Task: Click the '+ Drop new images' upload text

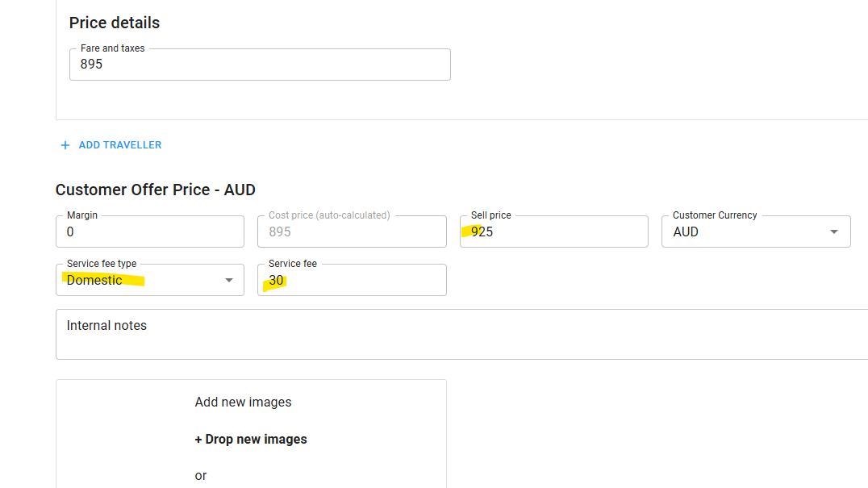Action: pyautogui.click(x=251, y=440)
